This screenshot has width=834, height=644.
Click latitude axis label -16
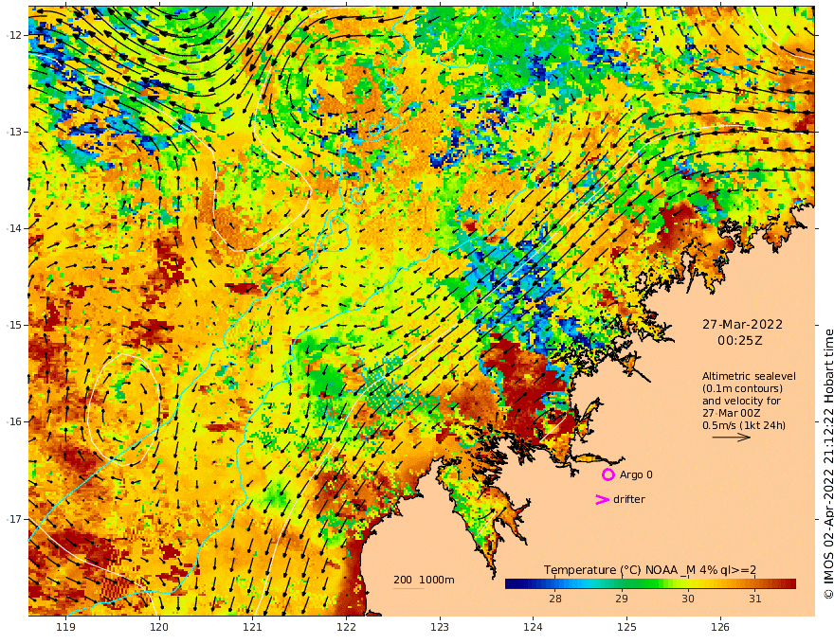click(14, 421)
